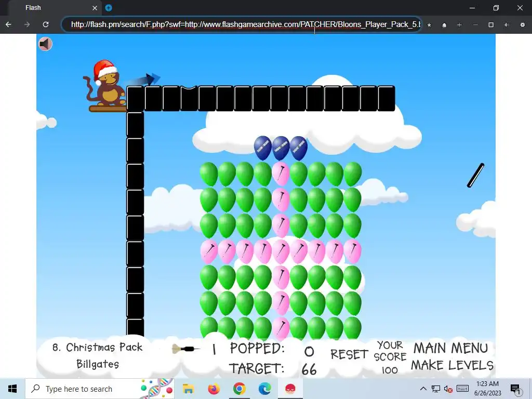The width and height of the screenshot is (532, 399).
Task: Click the target value 66
Action: click(309, 369)
